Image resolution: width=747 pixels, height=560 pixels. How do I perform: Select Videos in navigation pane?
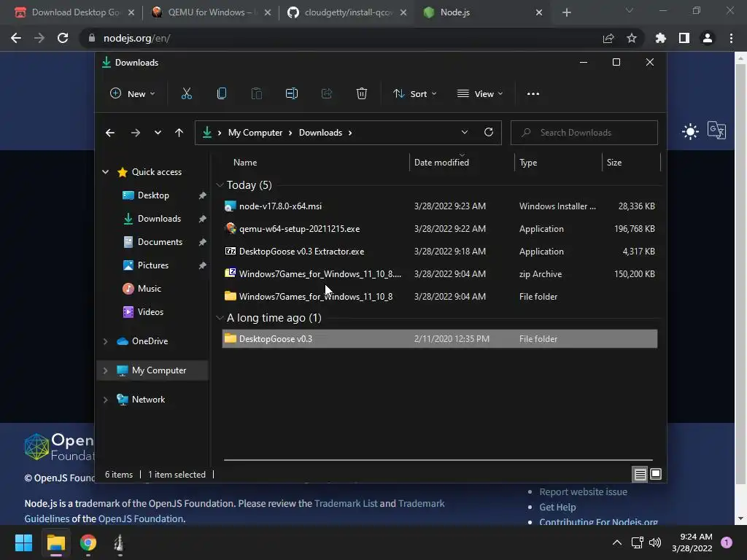pyautogui.click(x=150, y=312)
